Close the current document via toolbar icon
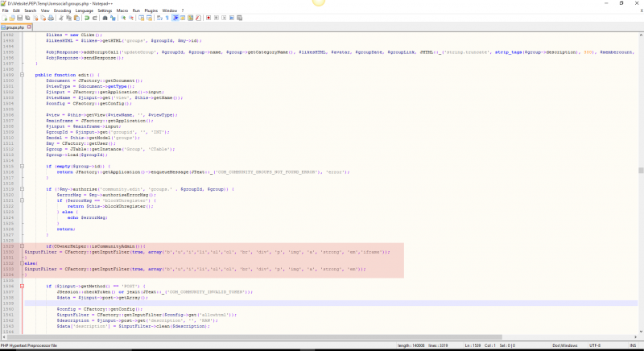Viewport: 644px width, 351px height. tap(35, 18)
